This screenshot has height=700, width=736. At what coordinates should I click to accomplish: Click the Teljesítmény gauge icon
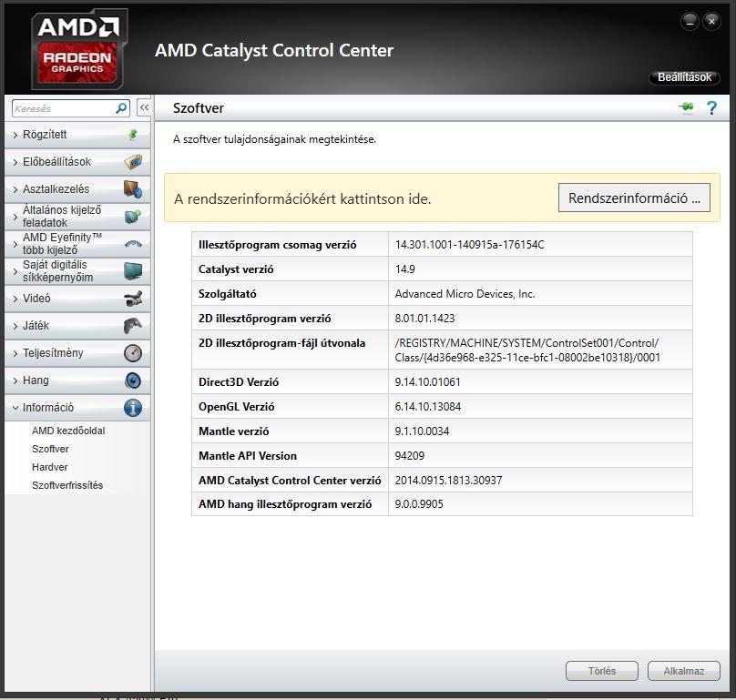(133, 353)
